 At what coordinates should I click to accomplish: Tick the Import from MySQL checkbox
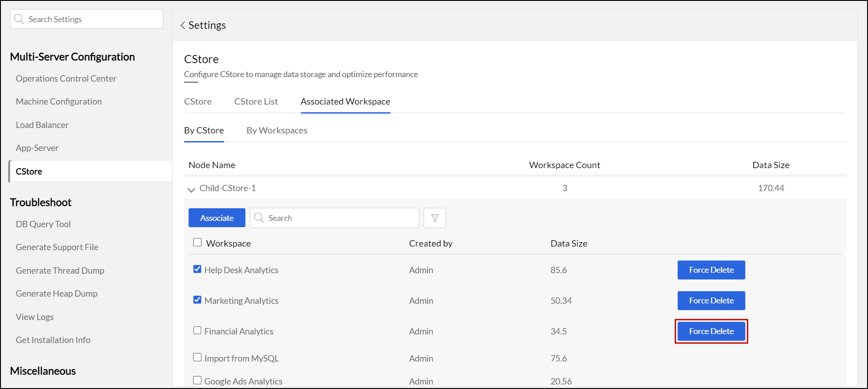click(197, 357)
